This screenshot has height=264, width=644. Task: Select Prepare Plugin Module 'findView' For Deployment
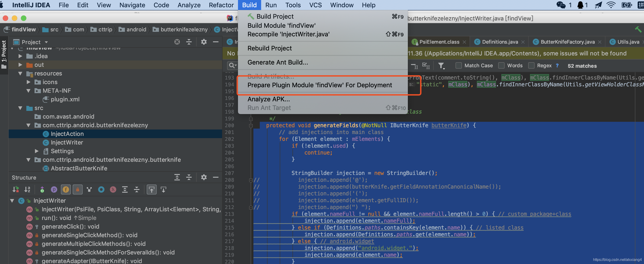(x=320, y=85)
